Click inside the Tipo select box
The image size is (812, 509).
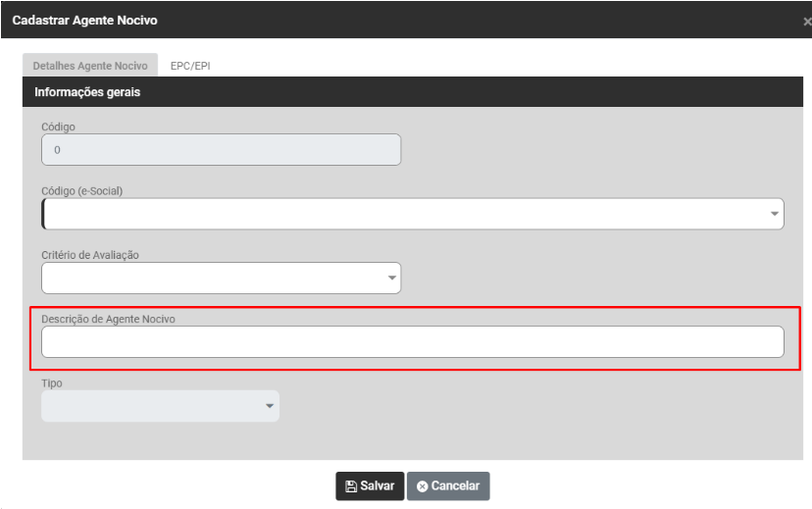(152, 406)
